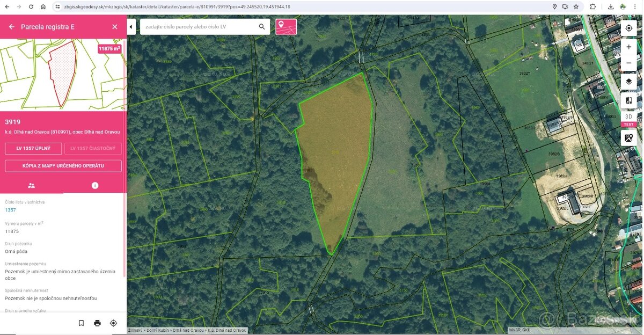Screen dimensions: 644x335
Task: Click the back arrow in Parcela registra E header
Action: click(x=12, y=27)
